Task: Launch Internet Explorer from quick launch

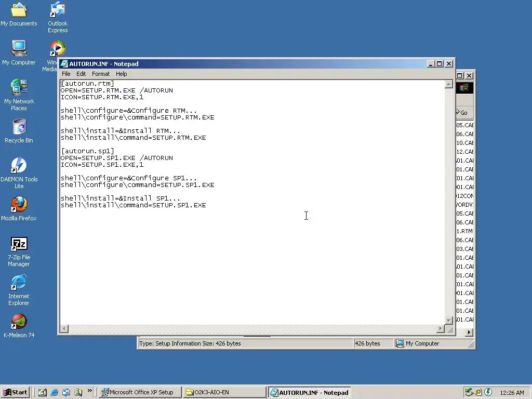Action: coord(54,392)
